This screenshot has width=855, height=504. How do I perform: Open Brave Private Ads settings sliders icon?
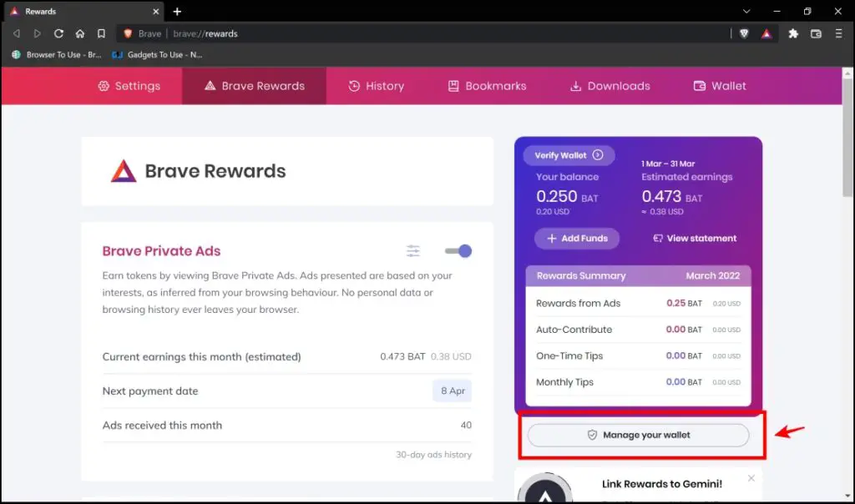413,250
